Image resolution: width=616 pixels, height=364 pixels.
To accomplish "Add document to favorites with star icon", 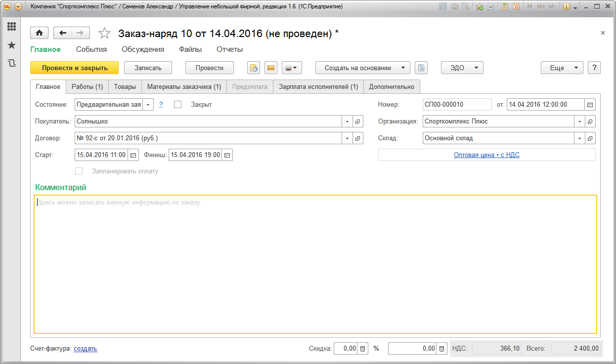I will (104, 33).
